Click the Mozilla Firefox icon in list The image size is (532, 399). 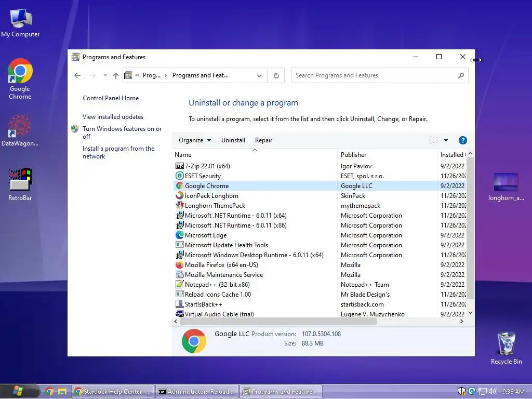tap(179, 264)
